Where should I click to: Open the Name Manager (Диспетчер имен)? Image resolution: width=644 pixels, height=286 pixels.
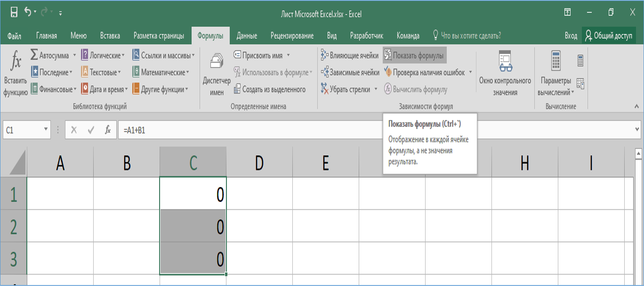click(x=217, y=72)
